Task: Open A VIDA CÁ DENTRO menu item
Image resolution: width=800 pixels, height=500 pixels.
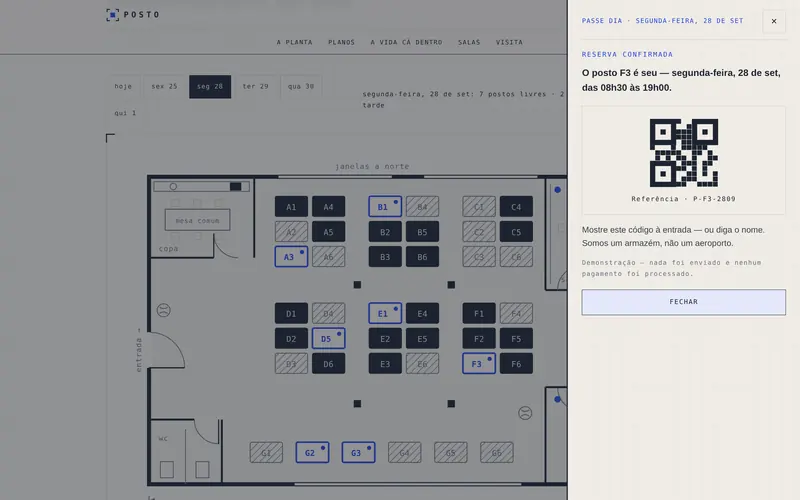Action: point(406,42)
